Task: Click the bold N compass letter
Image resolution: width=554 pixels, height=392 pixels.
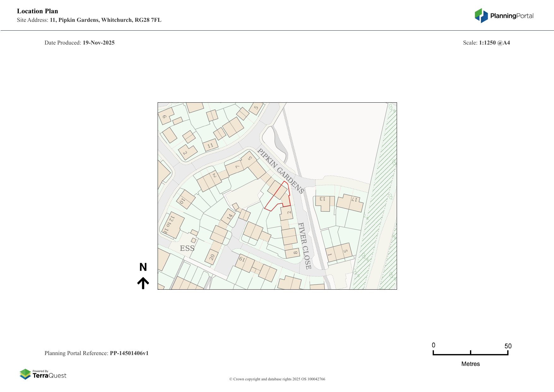Action: point(143,267)
